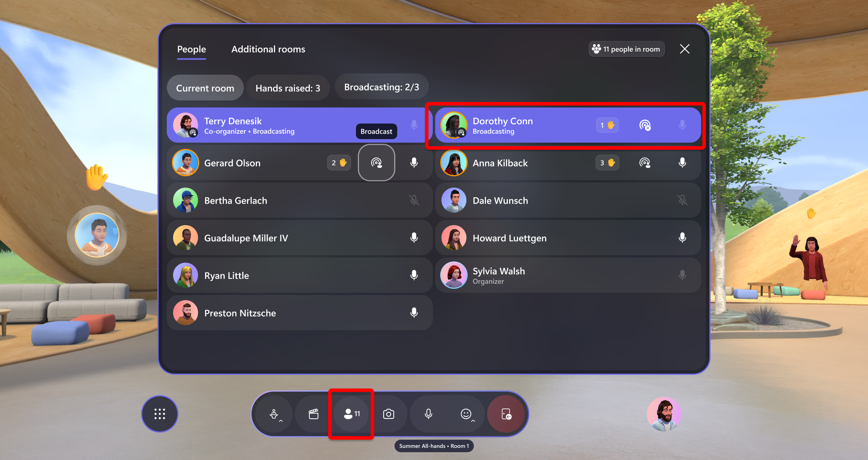Click the microphone icon in main toolbar

click(x=428, y=413)
